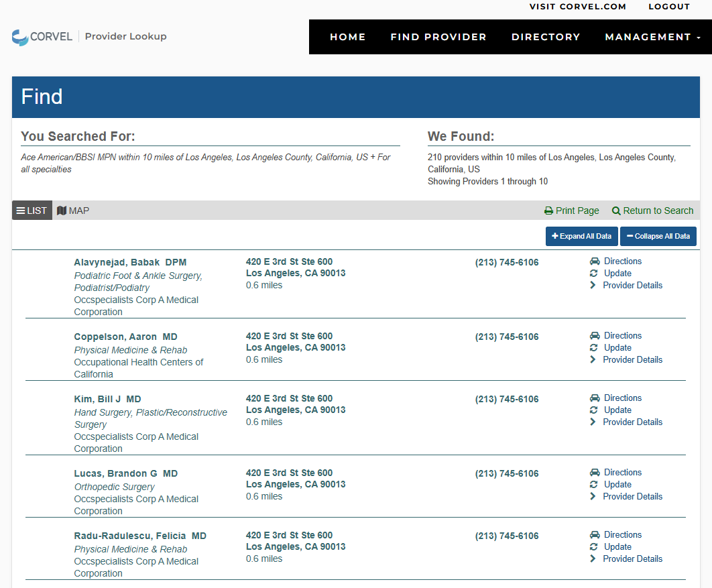The width and height of the screenshot is (712, 588).
Task: Open provider name Coppelson, Aaron MD
Action: point(125,337)
